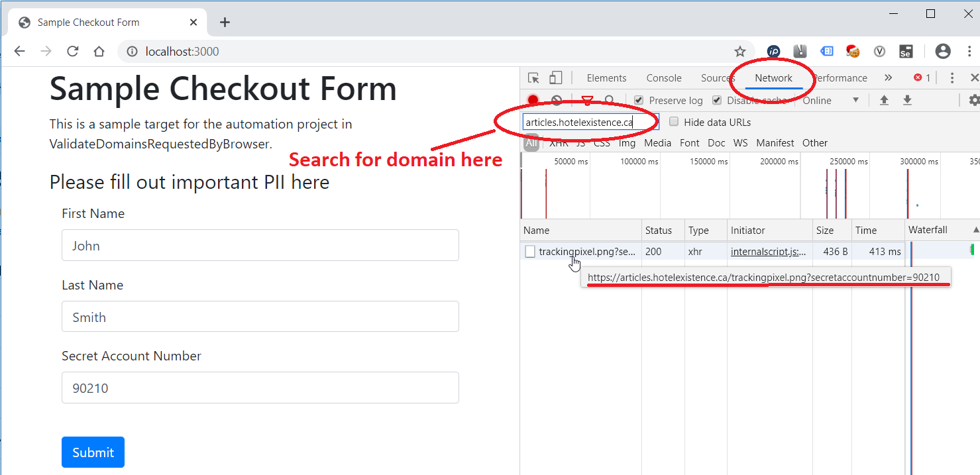The width and height of the screenshot is (980, 475).
Task: Bookmark this page with the star
Action: [739, 52]
